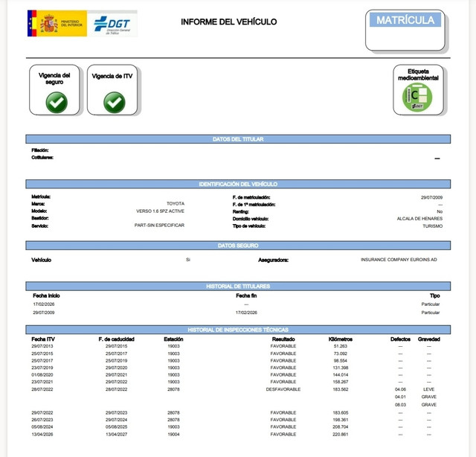476x457 pixels.
Task: Click the green check under Vigencia de ITV
Action: (114, 103)
